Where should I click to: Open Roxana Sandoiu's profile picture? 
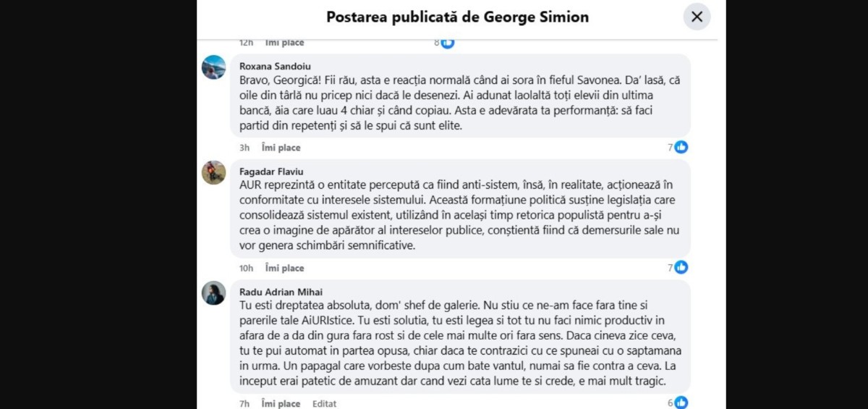click(x=213, y=67)
